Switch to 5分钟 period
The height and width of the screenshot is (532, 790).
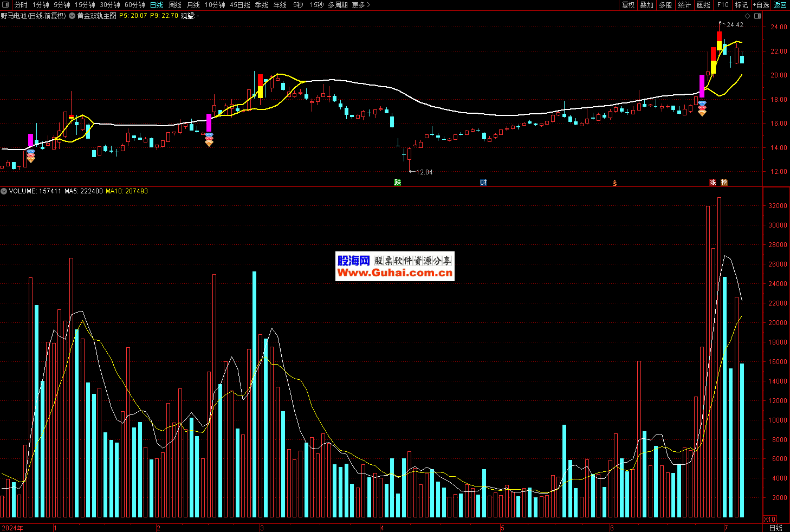[x=62, y=5]
